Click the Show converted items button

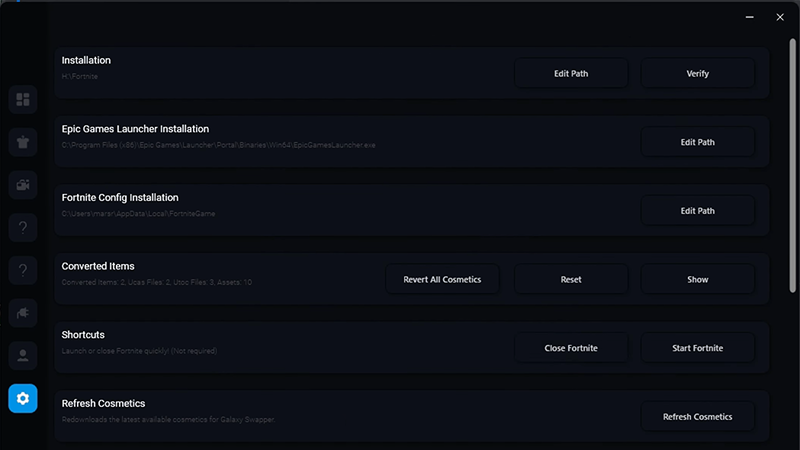697,279
